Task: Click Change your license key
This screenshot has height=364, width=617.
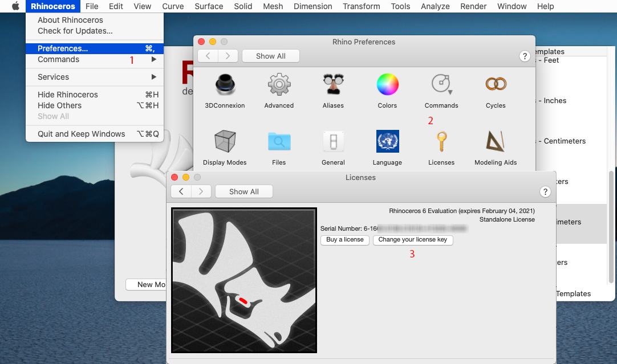Action: pos(413,240)
